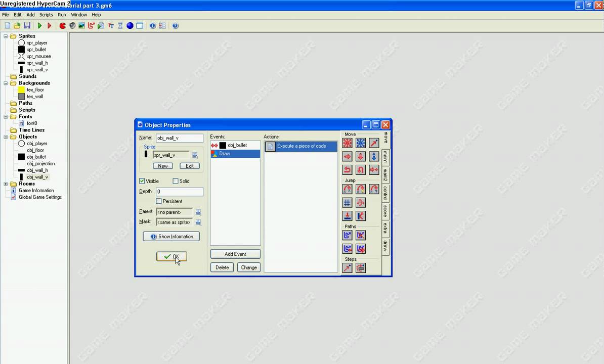The width and height of the screenshot is (604, 364).
Task: Create a new game file from toolbar
Action: (7, 26)
